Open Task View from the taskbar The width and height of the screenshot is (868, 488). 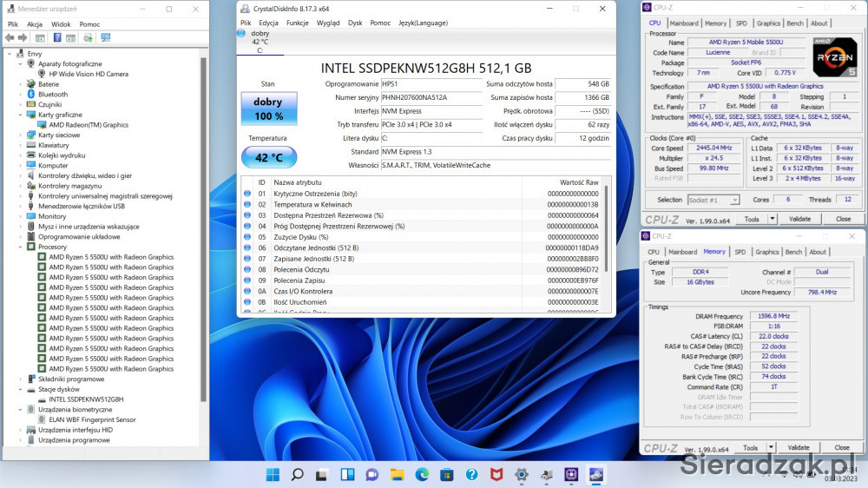[322, 475]
